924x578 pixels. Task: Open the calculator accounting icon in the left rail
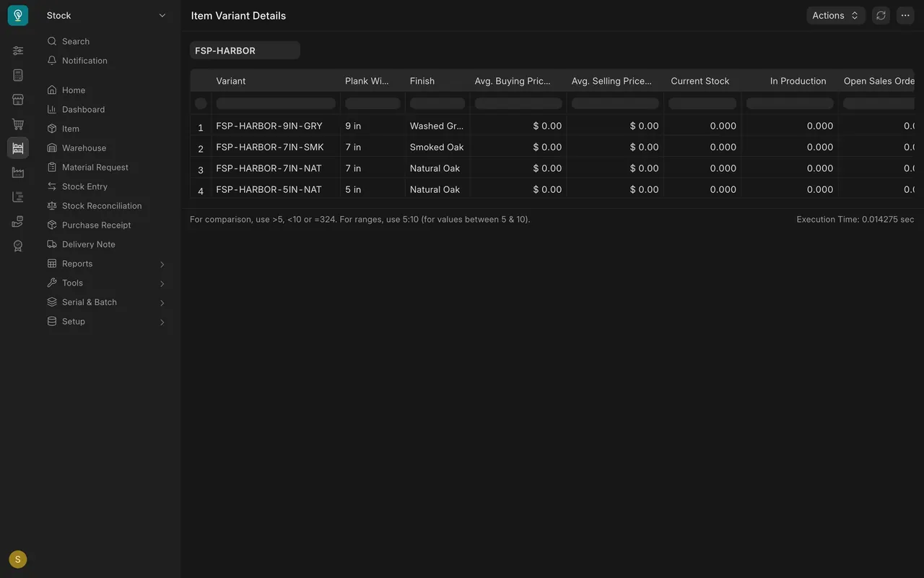pos(18,75)
